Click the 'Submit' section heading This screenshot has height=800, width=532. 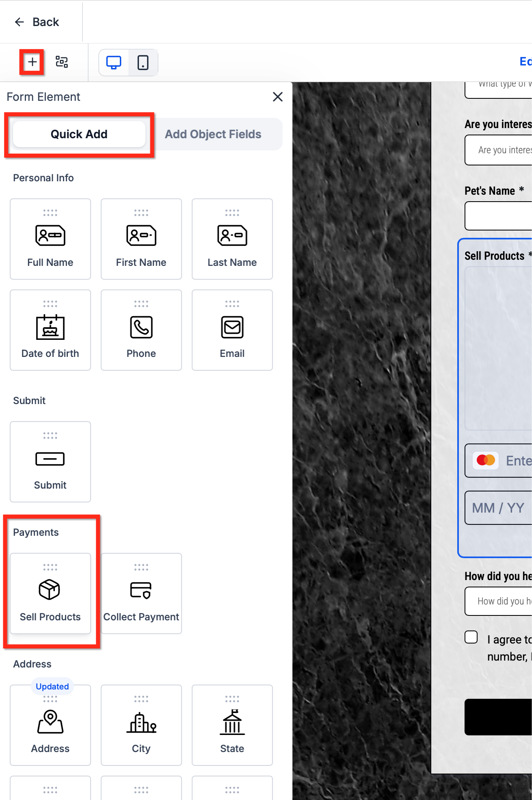29,401
